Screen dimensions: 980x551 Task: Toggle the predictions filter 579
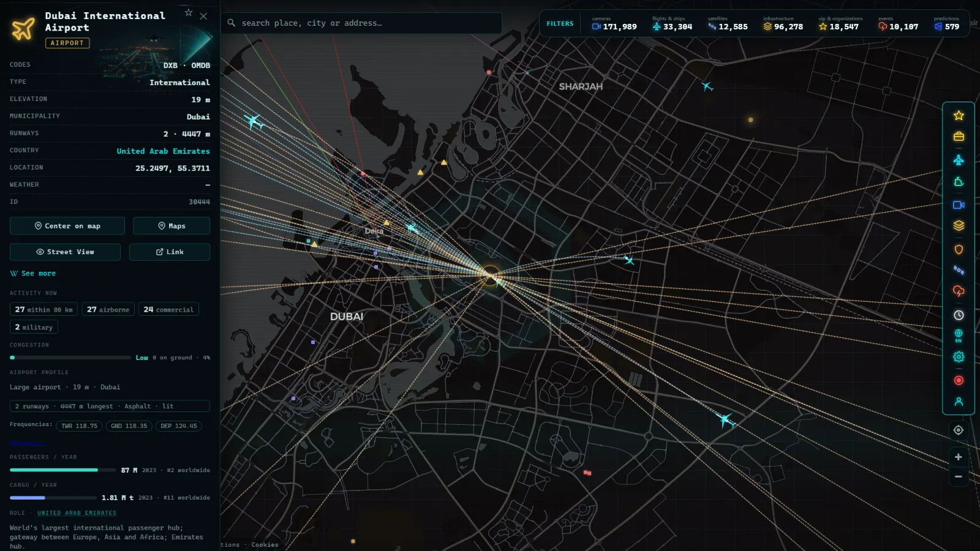pyautogui.click(x=947, y=23)
